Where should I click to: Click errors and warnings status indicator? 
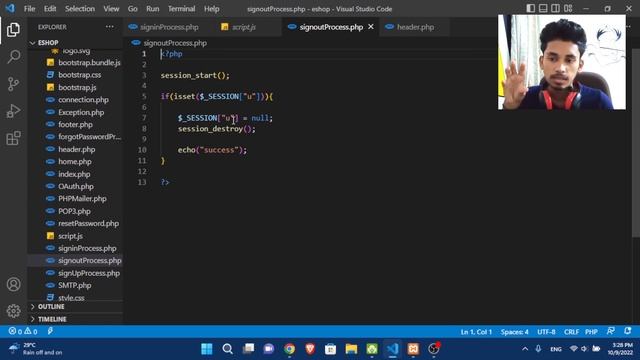click(x=23, y=331)
